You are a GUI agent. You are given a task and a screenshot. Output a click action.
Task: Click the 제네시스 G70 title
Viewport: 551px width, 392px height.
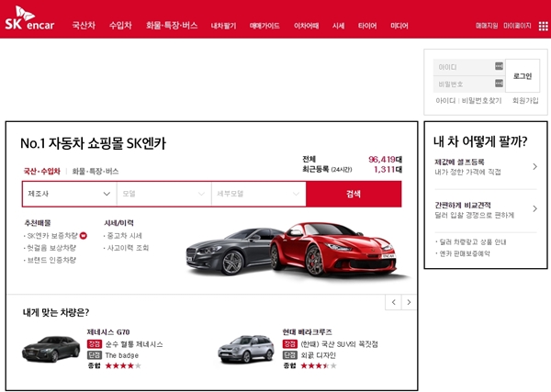tap(108, 332)
